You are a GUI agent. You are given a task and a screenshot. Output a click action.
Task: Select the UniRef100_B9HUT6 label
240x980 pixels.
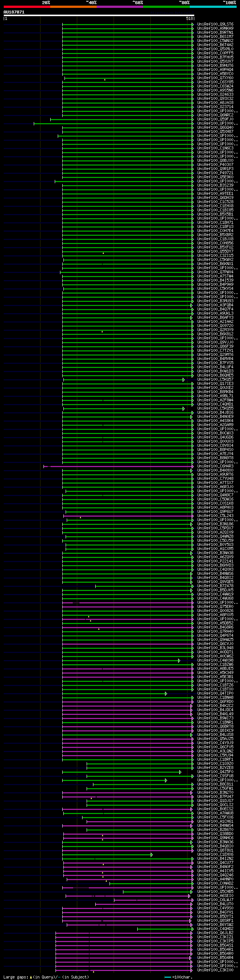click(x=215, y=66)
